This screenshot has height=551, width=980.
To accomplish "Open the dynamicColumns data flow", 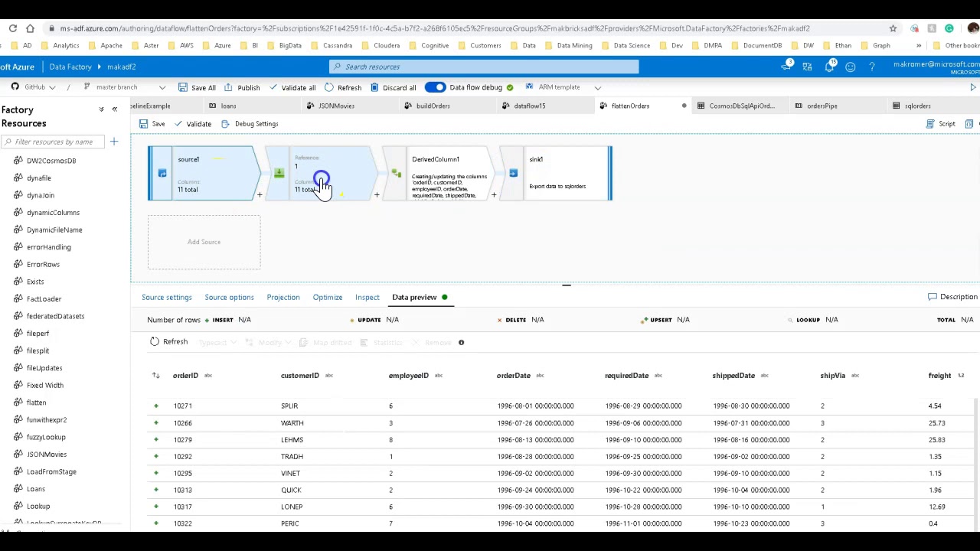I will click(x=53, y=213).
